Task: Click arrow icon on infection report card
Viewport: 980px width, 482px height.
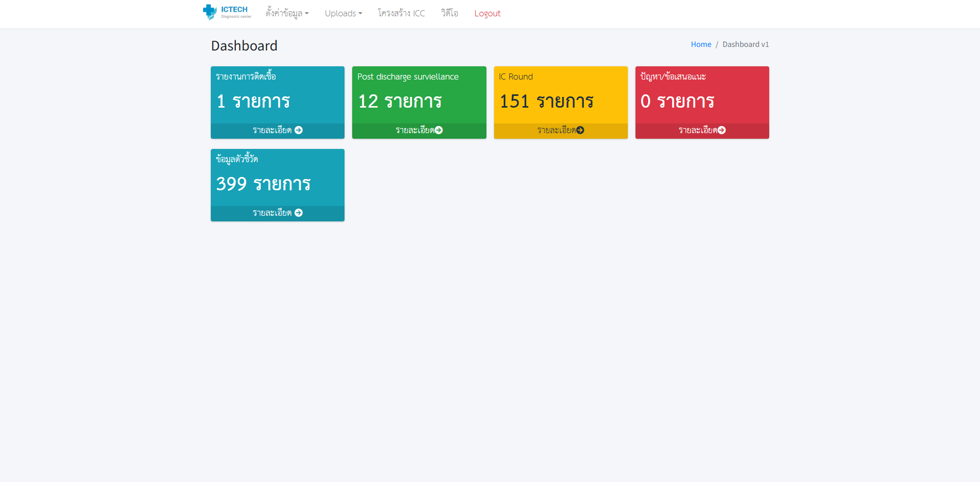Action: (x=299, y=131)
